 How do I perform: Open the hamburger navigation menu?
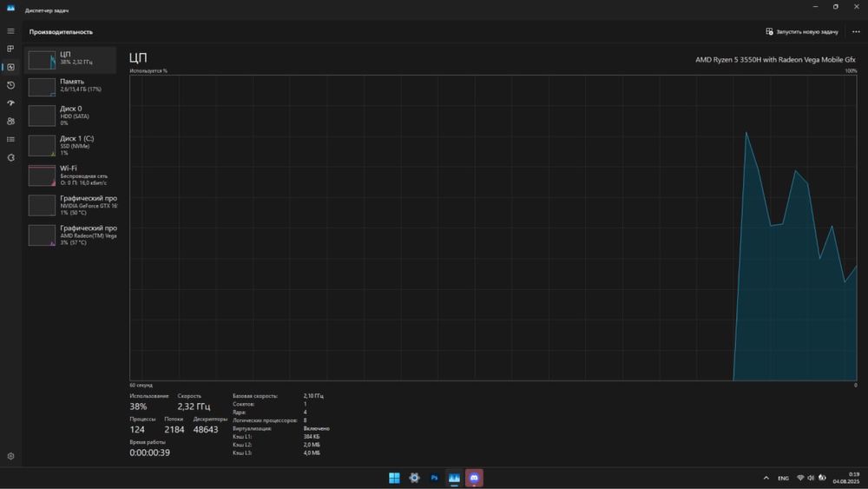pos(10,31)
